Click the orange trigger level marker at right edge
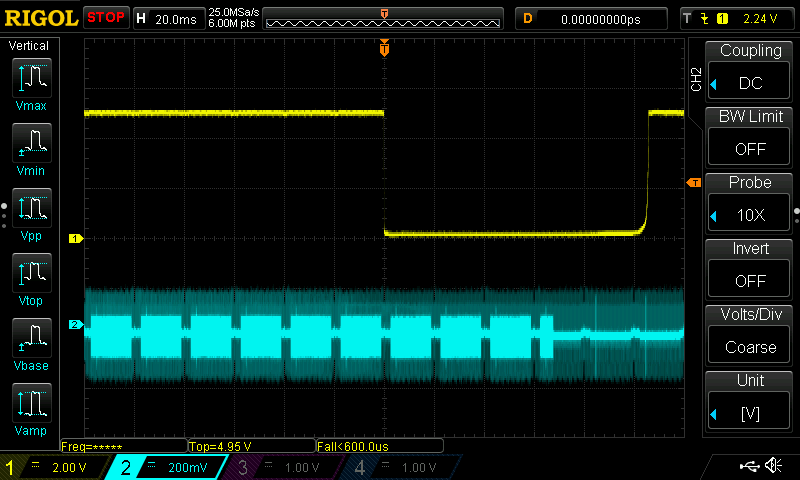 click(x=692, y=182)
